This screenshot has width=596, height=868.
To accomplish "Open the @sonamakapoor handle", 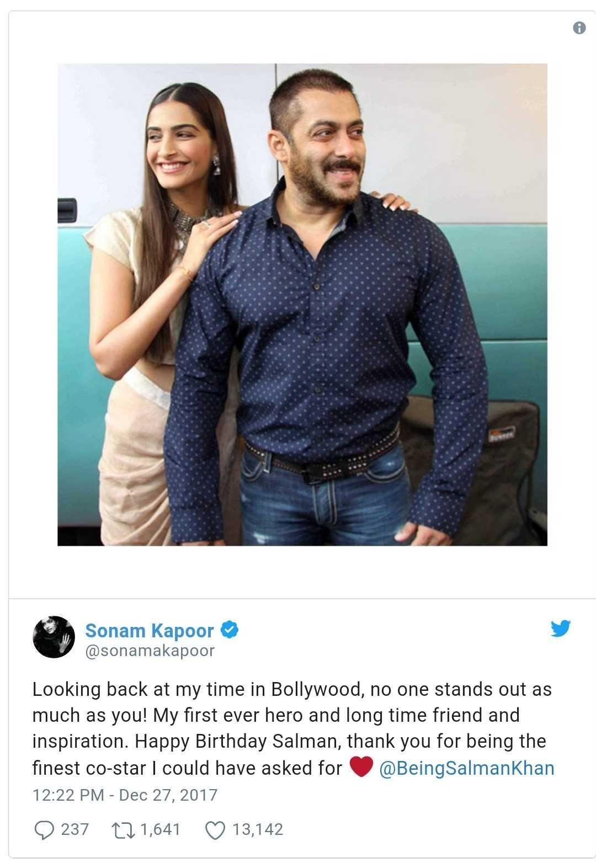I will click(x=150, y=651).
